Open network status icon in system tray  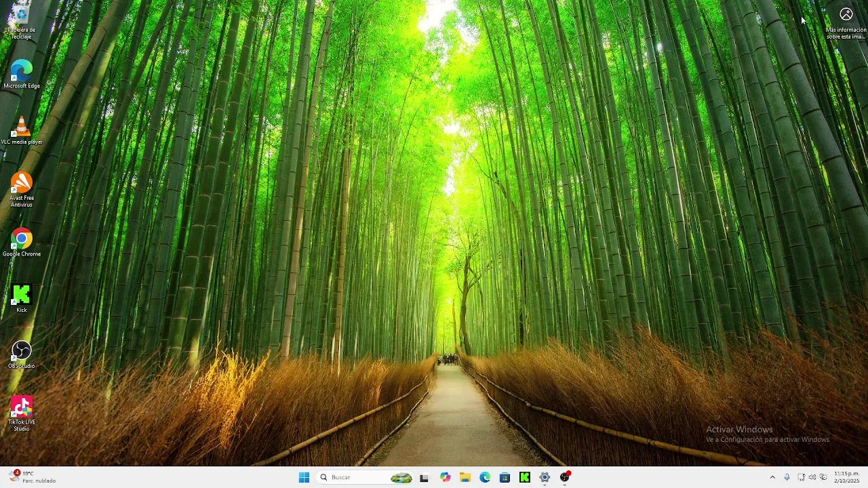pos(801,477)
